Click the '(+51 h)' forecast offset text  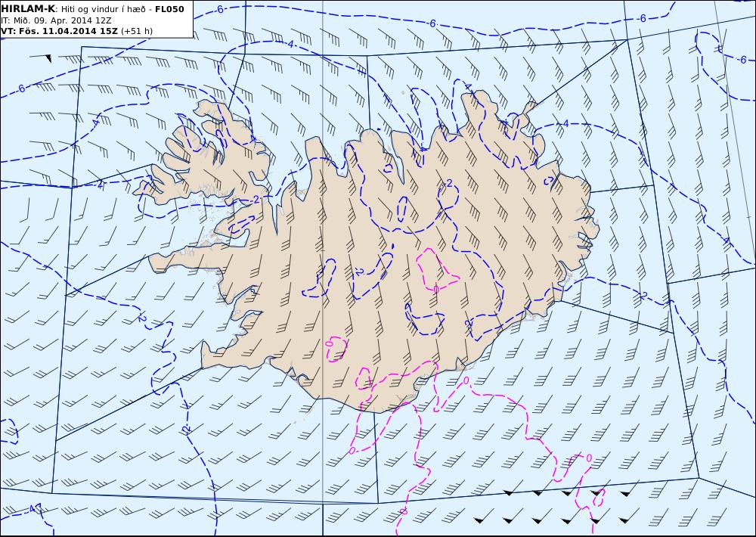coord(136,31)
